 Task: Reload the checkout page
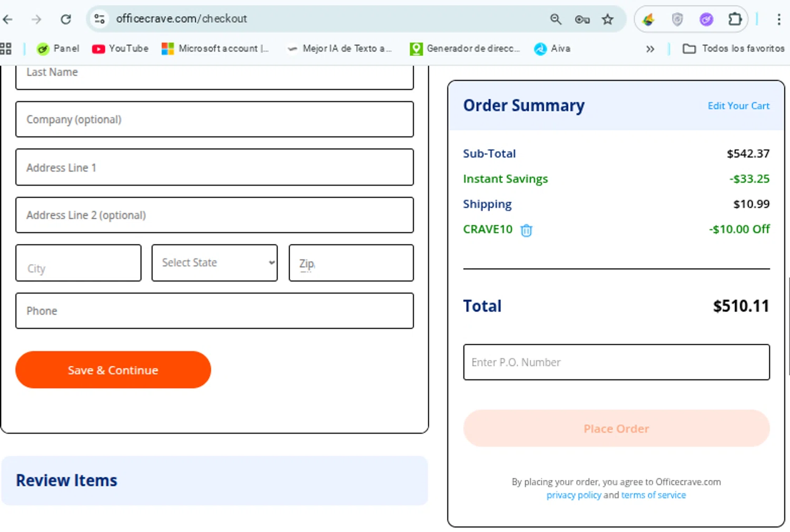[66, 19]
